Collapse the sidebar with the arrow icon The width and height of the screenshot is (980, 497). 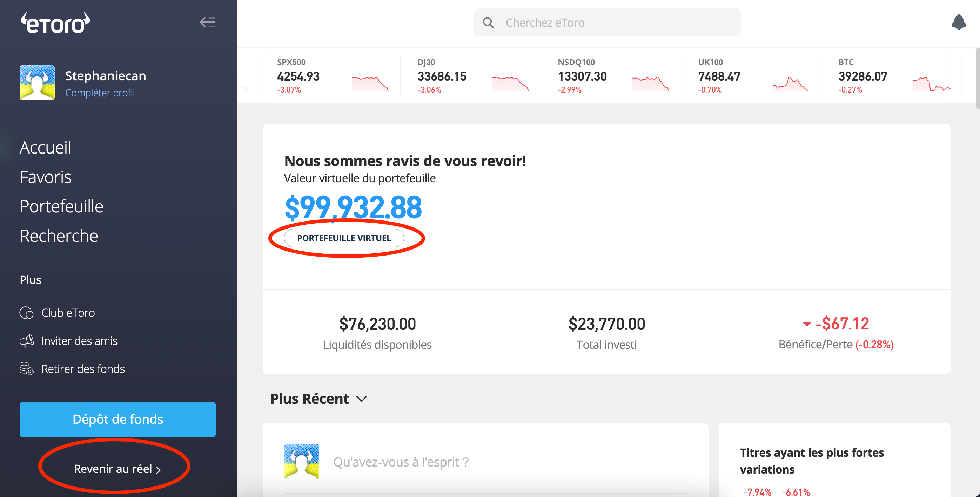click(208, 22)
